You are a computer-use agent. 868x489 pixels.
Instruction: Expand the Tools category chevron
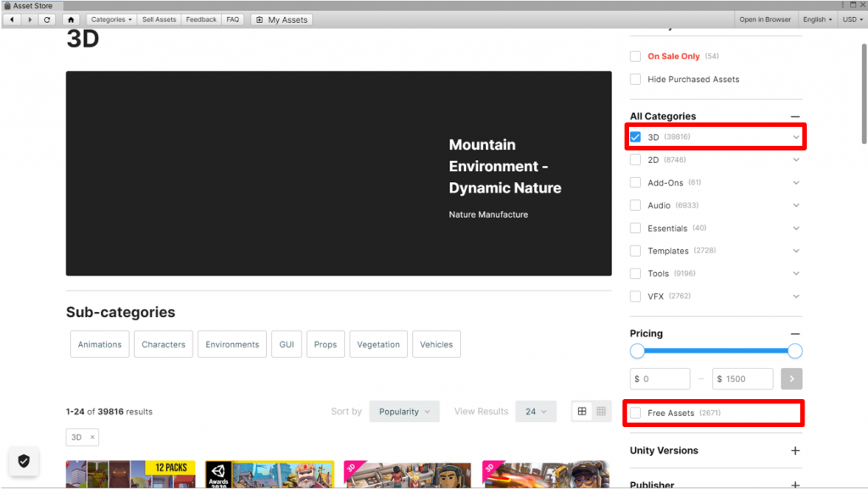pyautogui.click(x=795, y=273)
